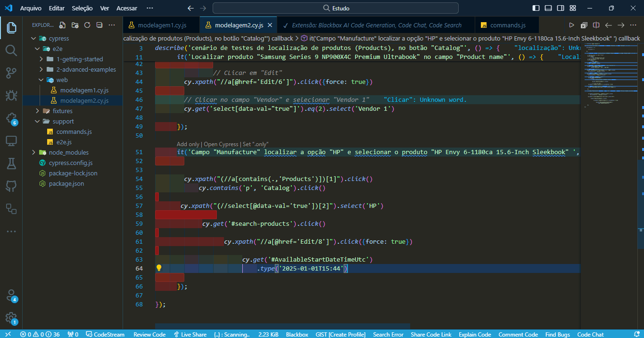Switch to the modelagem1.cy.js tab
Viewport: 644px width, 338px height.
(x=161, y=25)
